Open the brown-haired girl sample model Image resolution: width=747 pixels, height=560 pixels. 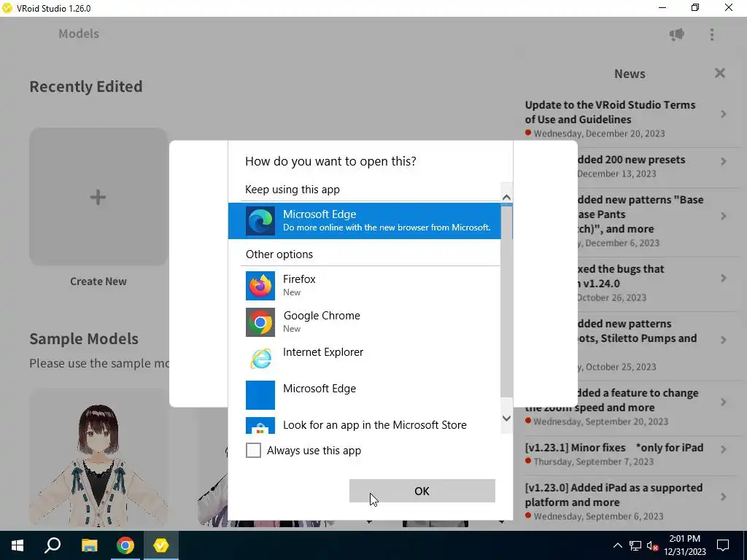[98, 457]
